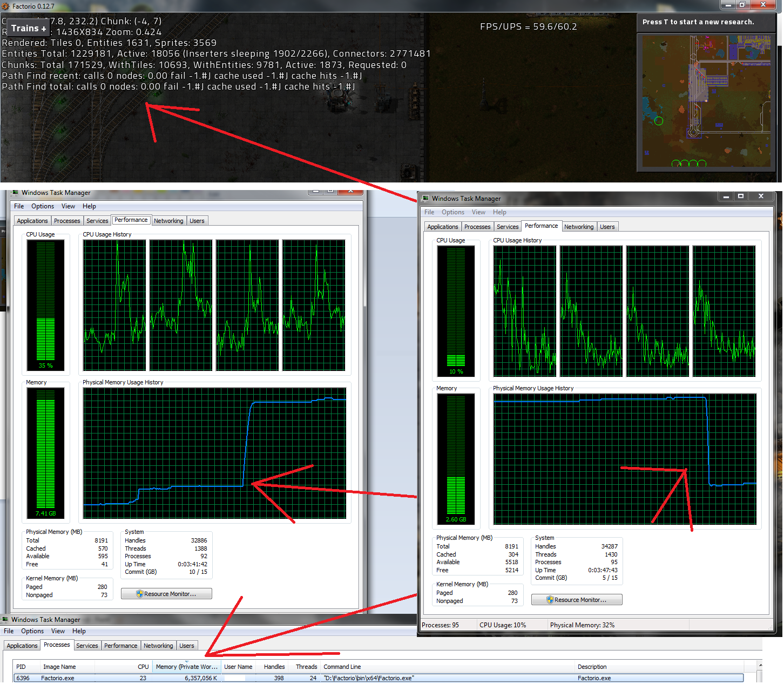
Task: Click the process list scroll up arrow
Action: click(x=760, y=665)
